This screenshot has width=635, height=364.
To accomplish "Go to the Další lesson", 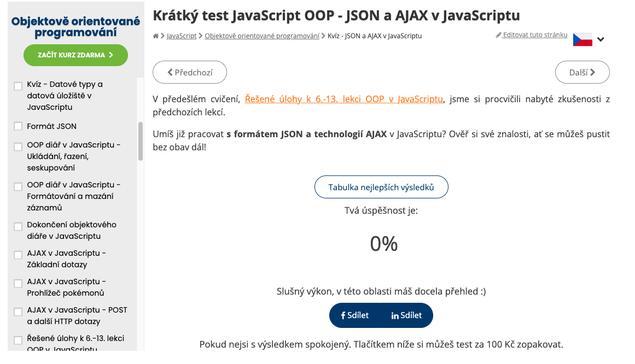I will click(x=582, y=72).
